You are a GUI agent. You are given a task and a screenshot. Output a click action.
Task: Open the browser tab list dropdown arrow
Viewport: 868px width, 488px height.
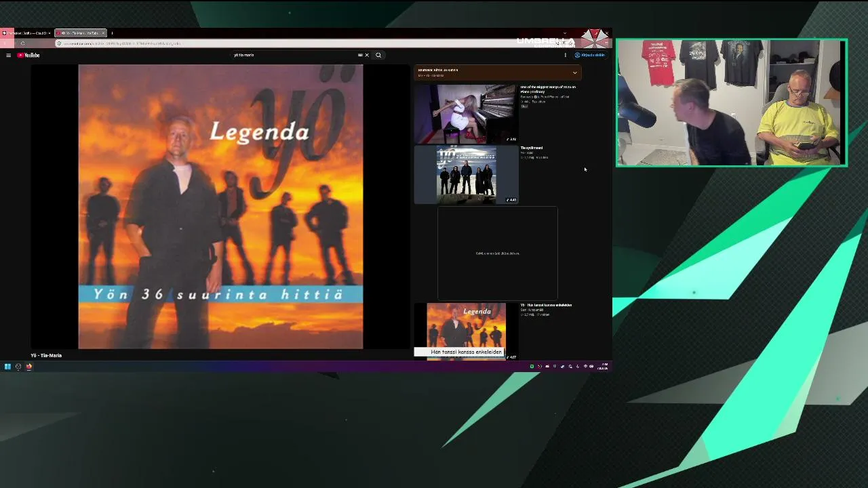pos(565,33)
